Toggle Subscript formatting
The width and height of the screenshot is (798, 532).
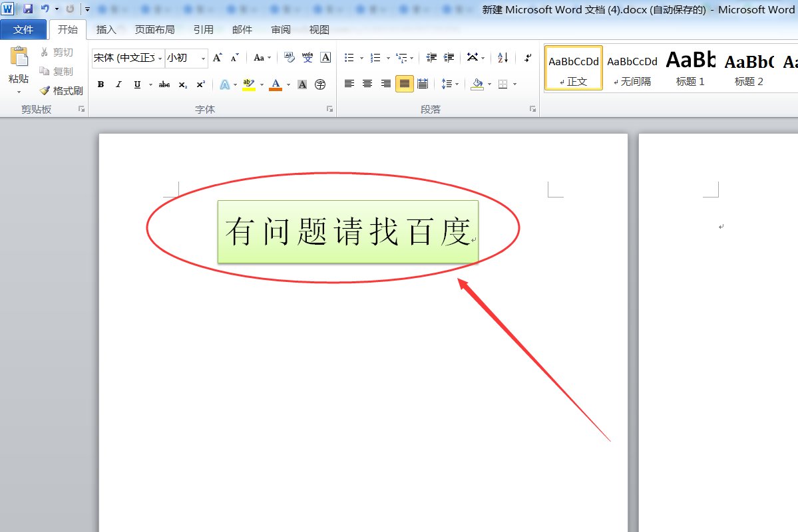(183, 84)
